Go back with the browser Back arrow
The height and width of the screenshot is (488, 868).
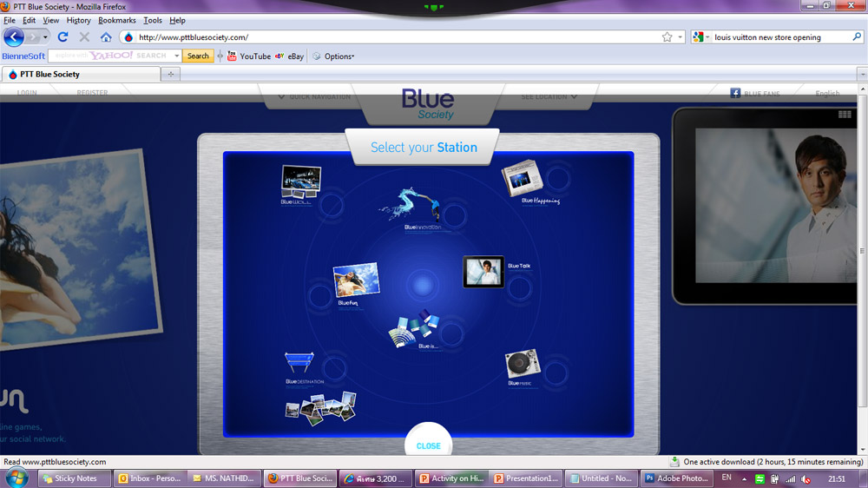[x=14, y=37]
